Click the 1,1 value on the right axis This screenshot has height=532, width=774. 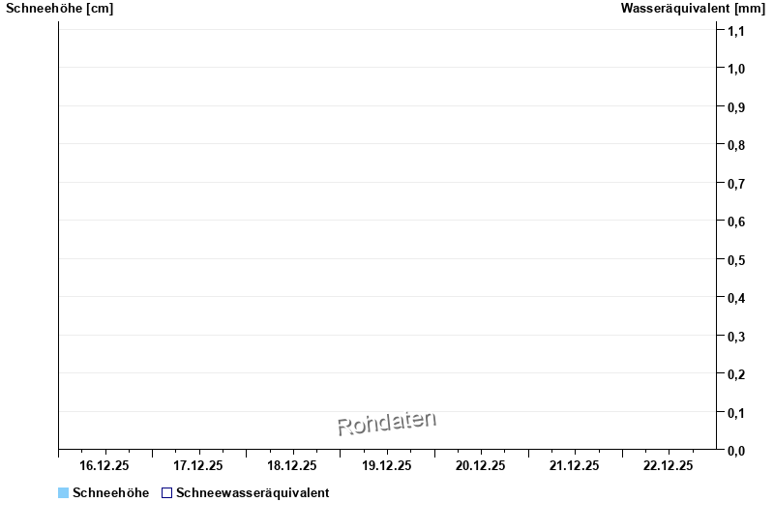(736, 31)
